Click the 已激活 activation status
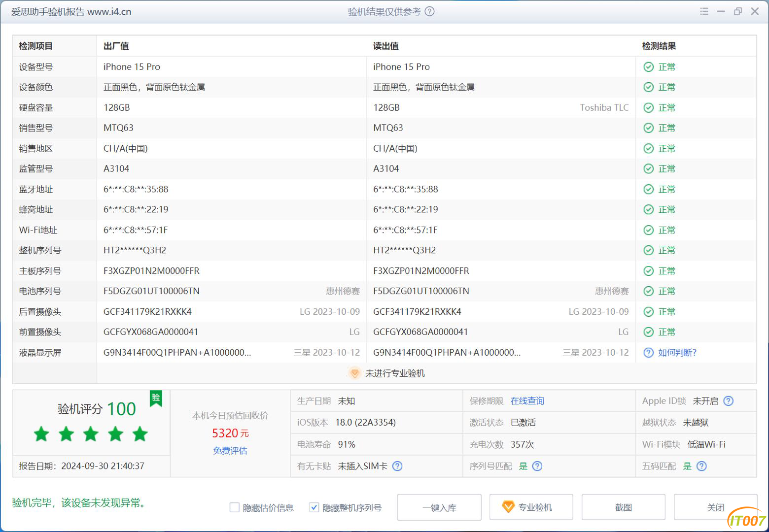This screenshot has width=769, height=532. pyautogui.click(x=523, y=423)
